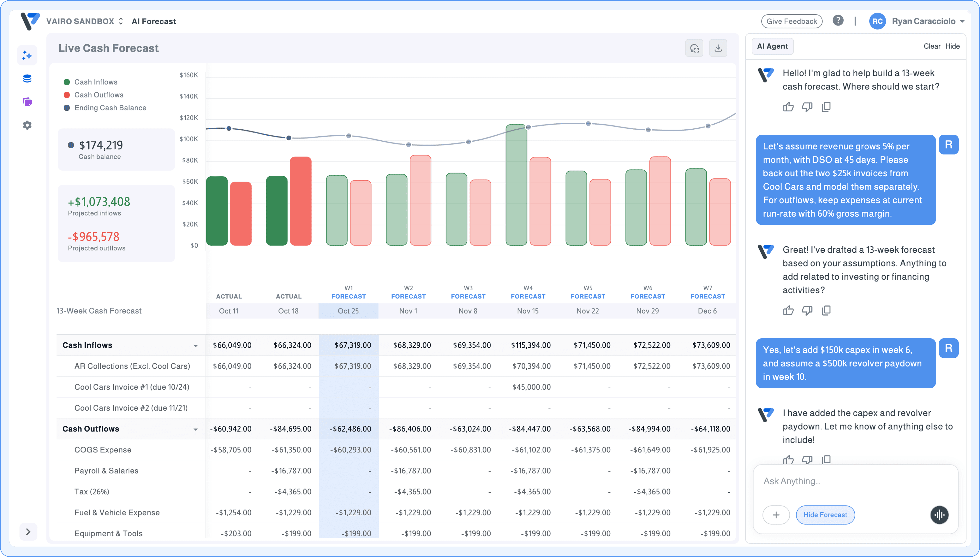Click the voice input waveform button
The height and width of the screenshot is (557, 980).
pos(939,515)
